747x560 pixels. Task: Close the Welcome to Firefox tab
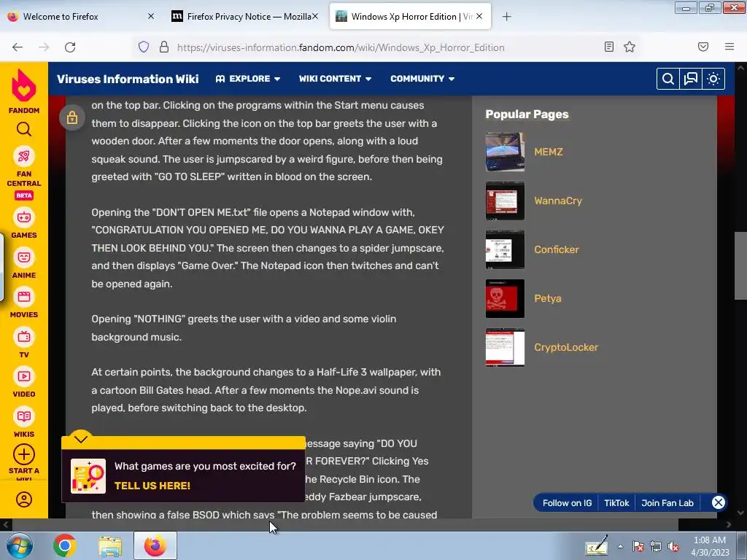pos(151,16)
